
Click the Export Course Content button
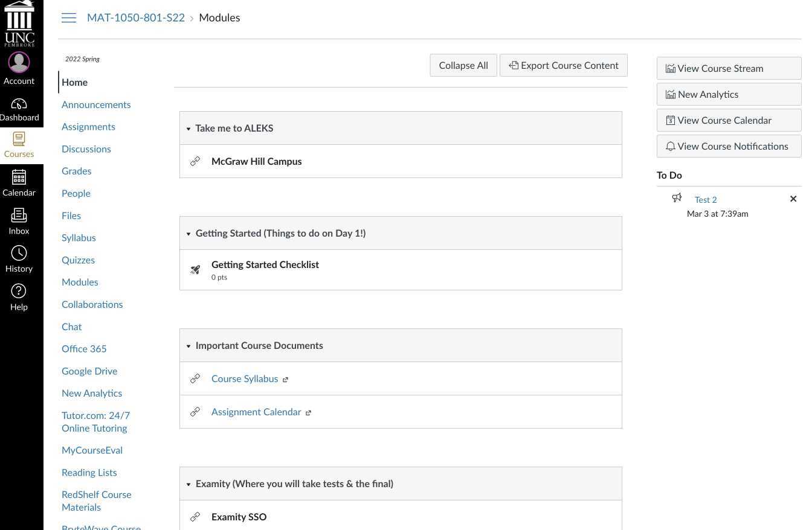[563, 65]
